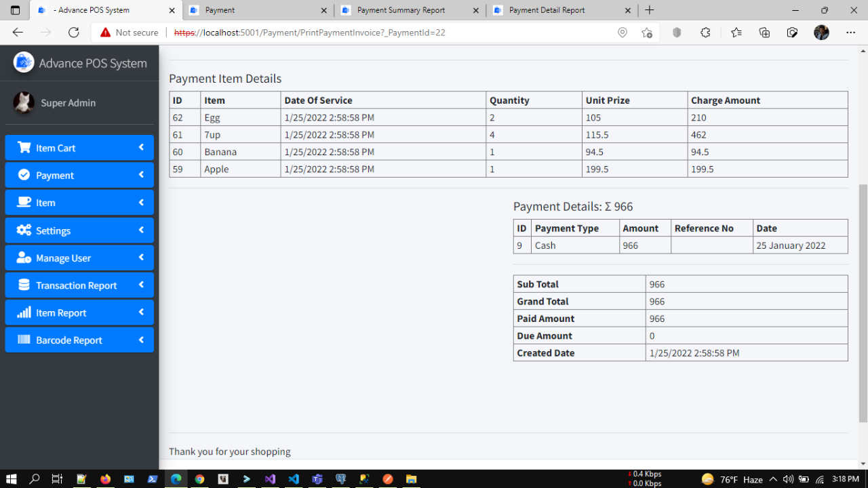The width and height of the screenshot is (868, 488).
Task: Expand the Item Cart menu chevron
Action: 141,148
